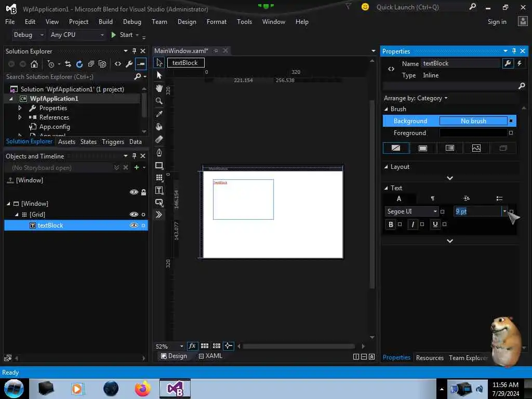
Task: Open Arrange by: Category dropdown
Action: tap(416, 98)
